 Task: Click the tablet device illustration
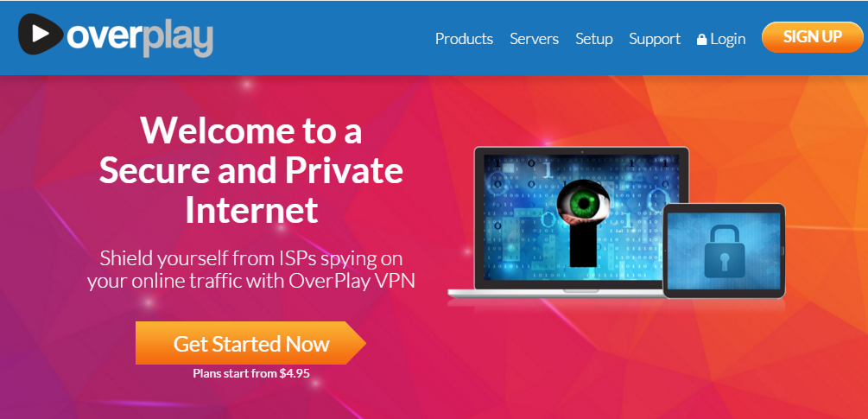pyautogui.click(x=724, y=251)
